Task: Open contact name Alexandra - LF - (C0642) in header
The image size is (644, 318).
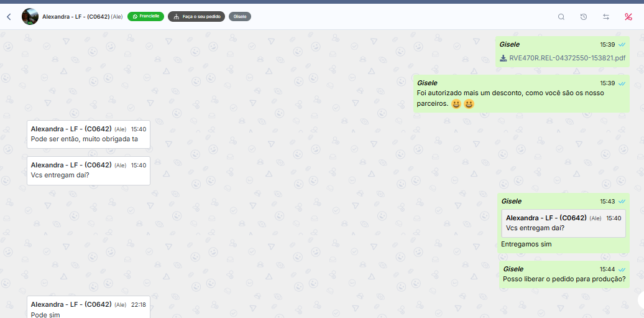Action: click(x=76, y=17)
